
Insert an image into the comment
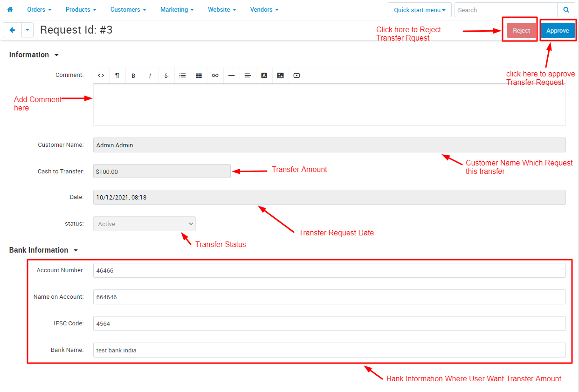point(280,76)
